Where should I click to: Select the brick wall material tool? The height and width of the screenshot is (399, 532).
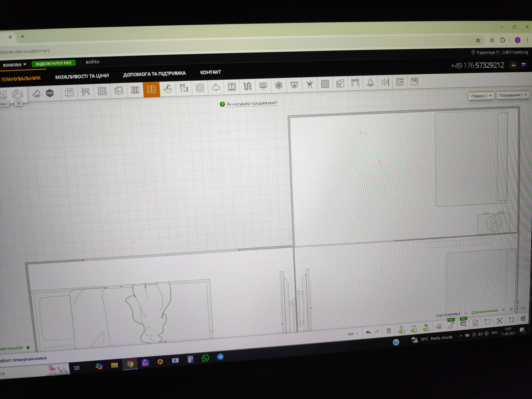[102, 91]
